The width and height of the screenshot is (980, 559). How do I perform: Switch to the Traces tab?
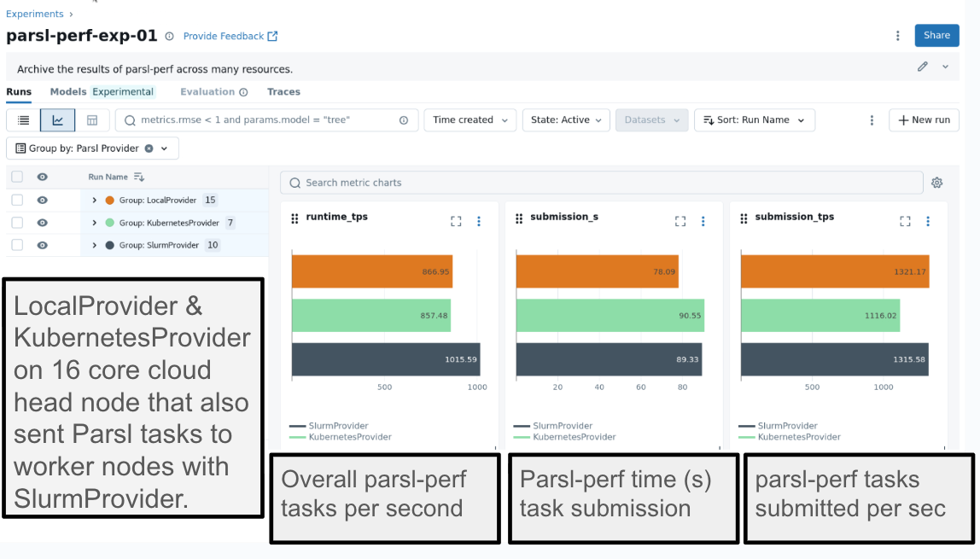point(283,92)
